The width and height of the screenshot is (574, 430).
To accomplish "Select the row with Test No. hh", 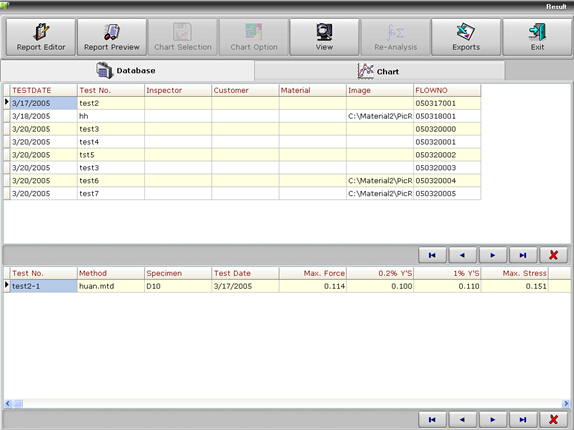I will [242, 116].
